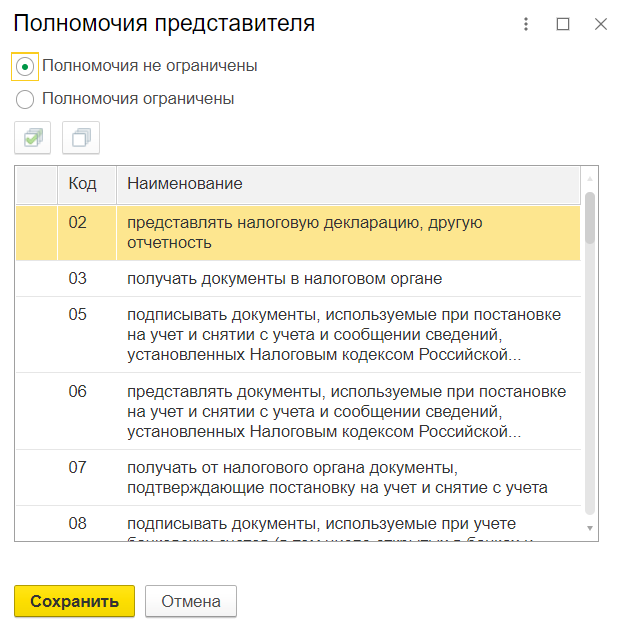Image resolution: width=620 pixels, height=633 pixels.
Task: Open the three-dot more options menu
Action: point(526,24)
